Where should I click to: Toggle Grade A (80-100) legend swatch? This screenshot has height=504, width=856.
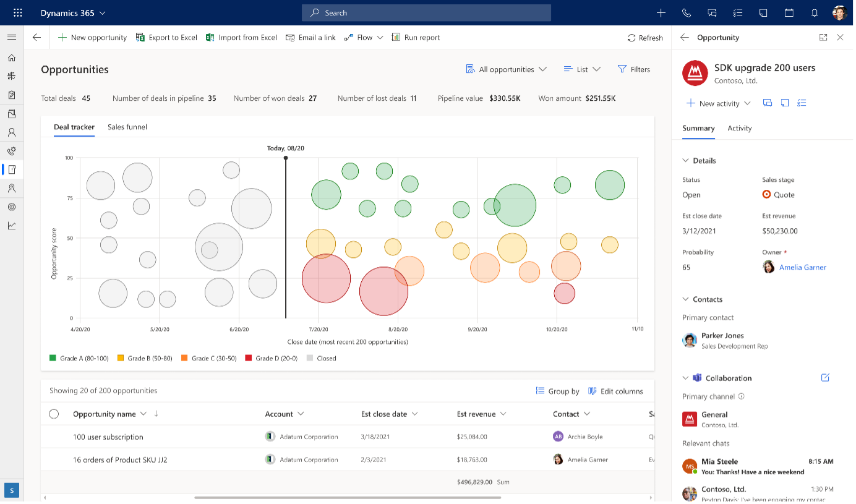(x=53, y=358)
